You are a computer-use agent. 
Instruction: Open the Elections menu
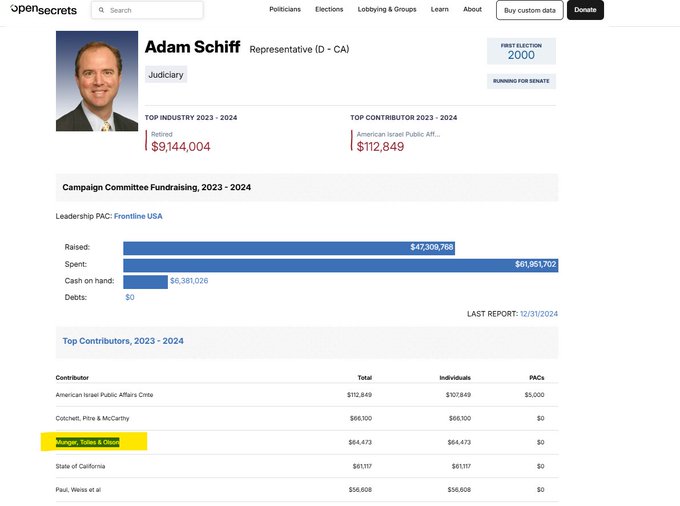[x=329, y=10]
